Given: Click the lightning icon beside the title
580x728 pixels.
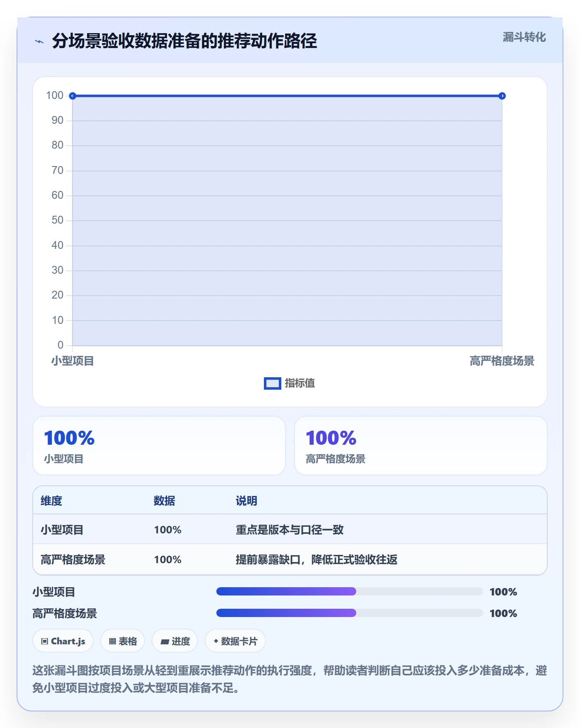Looking at the screenshot, I should tap(39, 41).
